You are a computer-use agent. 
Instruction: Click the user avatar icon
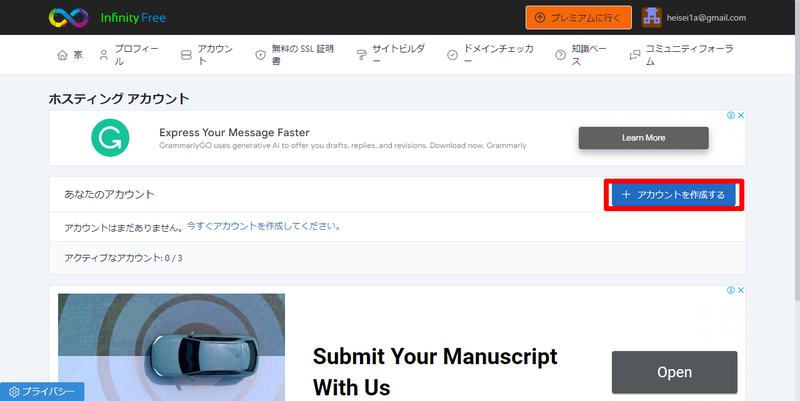[652, 17]
